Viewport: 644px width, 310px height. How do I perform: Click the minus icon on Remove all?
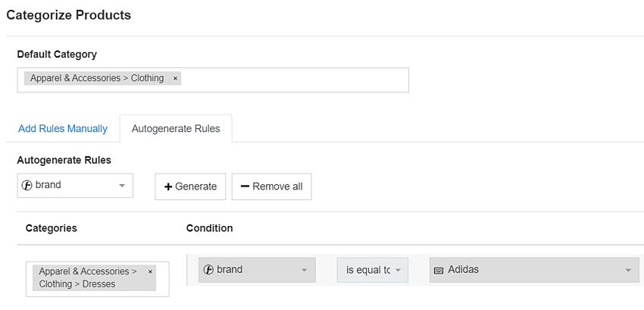tap(245, 186)
